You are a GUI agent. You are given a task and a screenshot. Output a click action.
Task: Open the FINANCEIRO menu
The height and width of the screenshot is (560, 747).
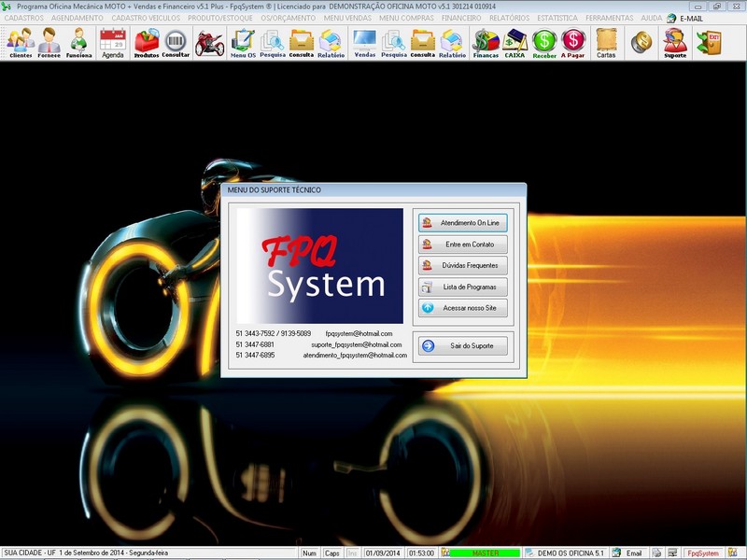[x=461, y=18]
